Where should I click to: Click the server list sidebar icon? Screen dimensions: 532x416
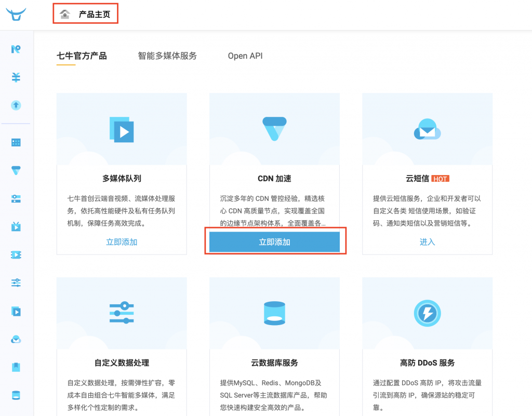pos(16,199)
